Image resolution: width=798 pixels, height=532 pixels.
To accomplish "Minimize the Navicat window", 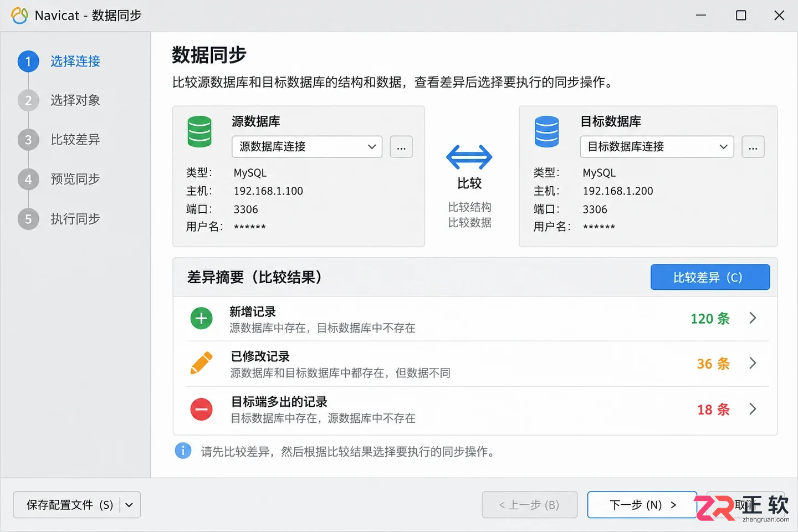I will [x=701, y=16].
